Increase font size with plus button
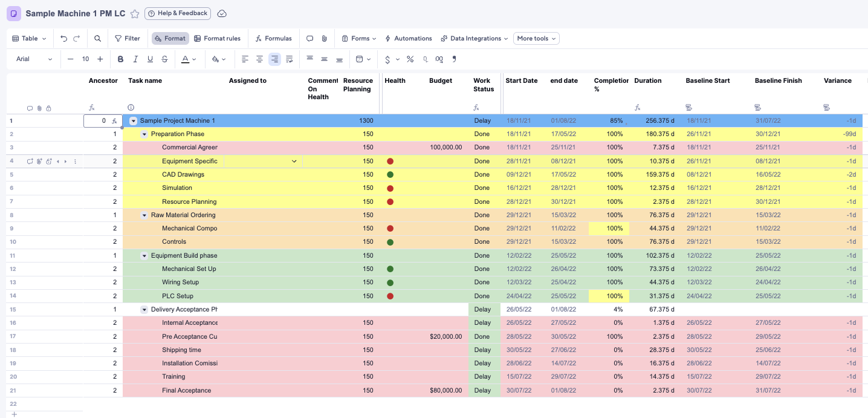 coord(100,59)
